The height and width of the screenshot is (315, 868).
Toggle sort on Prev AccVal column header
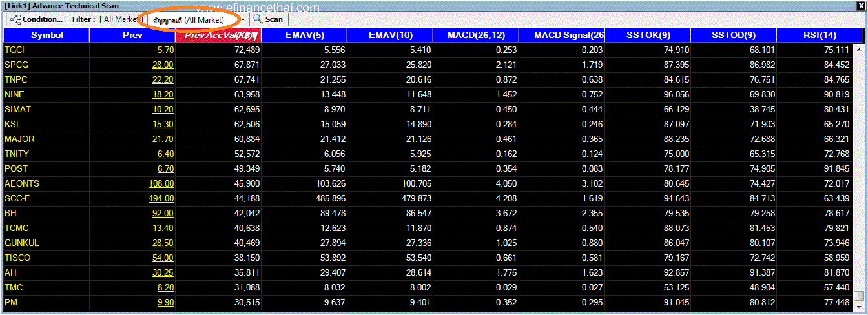click(x=218, y=35)
